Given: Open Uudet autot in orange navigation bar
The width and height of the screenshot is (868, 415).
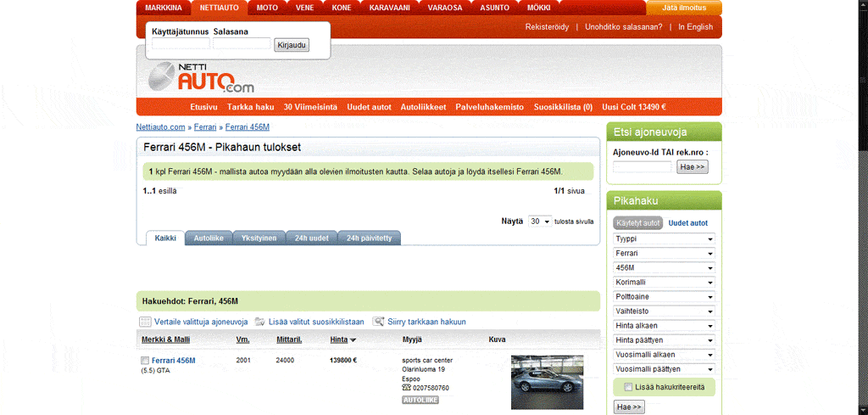Looking at the screenshot, I should [x=370, y=107].
